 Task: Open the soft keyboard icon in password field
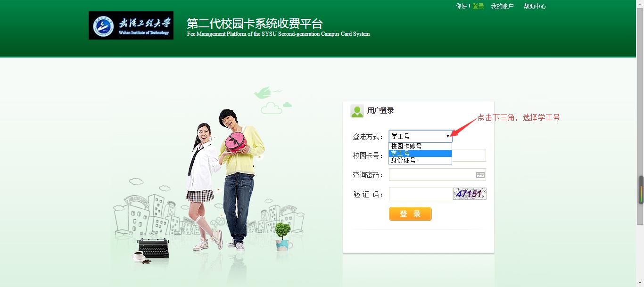click(480, 175)
